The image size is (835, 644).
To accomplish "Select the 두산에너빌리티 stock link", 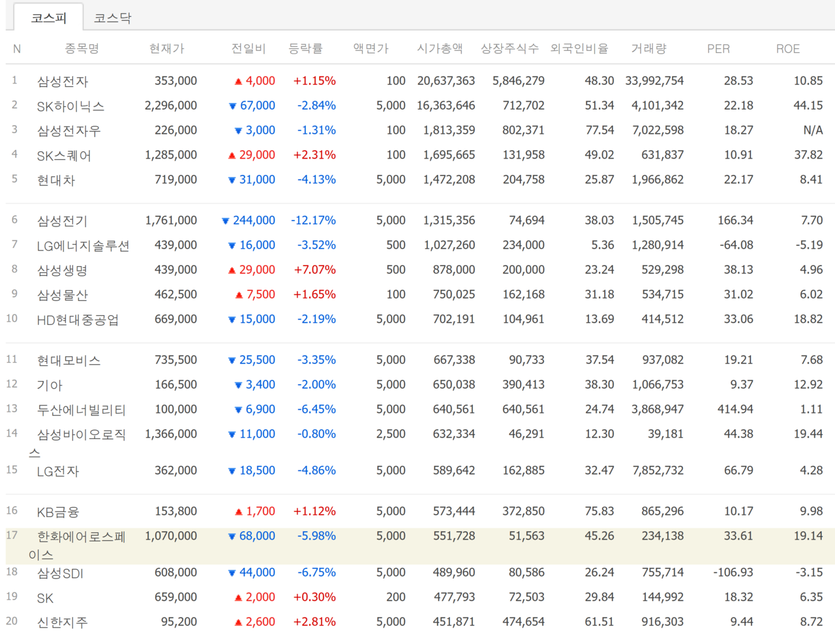I will pyautogui.click(x=82, y=410).
